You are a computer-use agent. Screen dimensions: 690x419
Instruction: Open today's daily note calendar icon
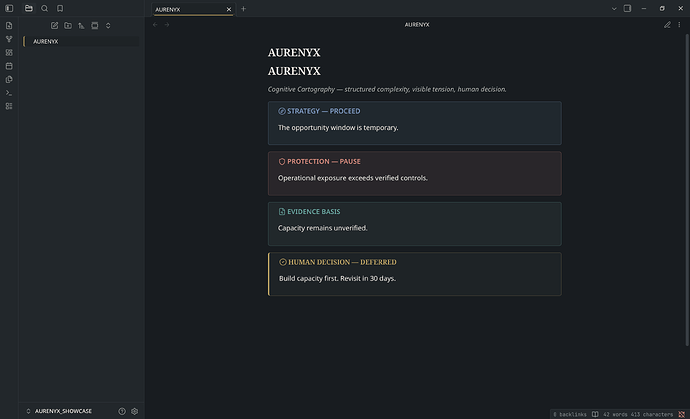(9, 66)
